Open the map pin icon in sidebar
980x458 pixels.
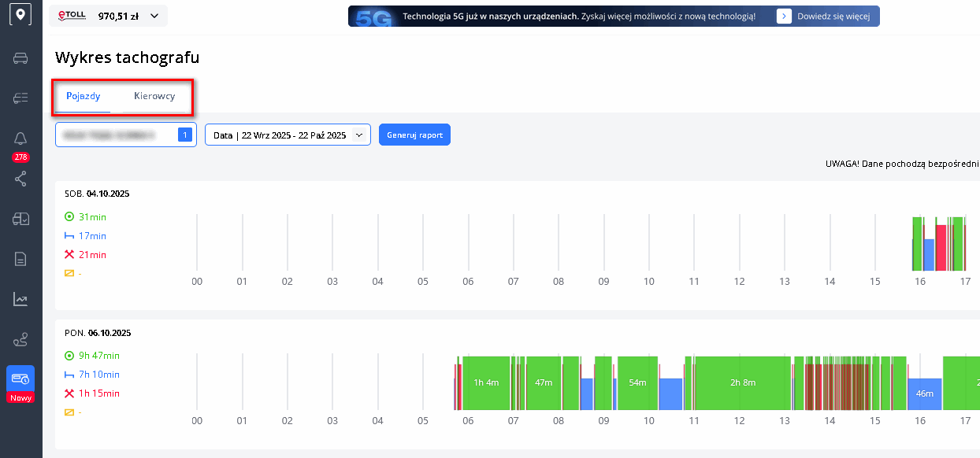coord(20,15)
